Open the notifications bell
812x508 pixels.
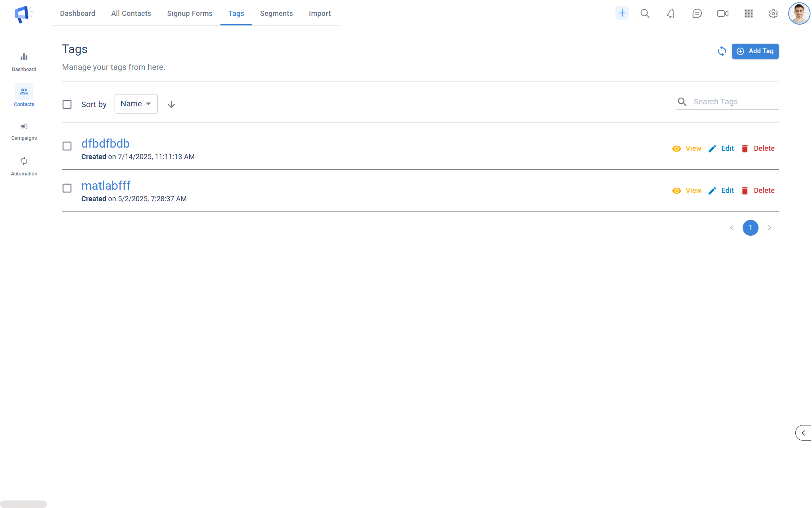[x=670, y=14]
